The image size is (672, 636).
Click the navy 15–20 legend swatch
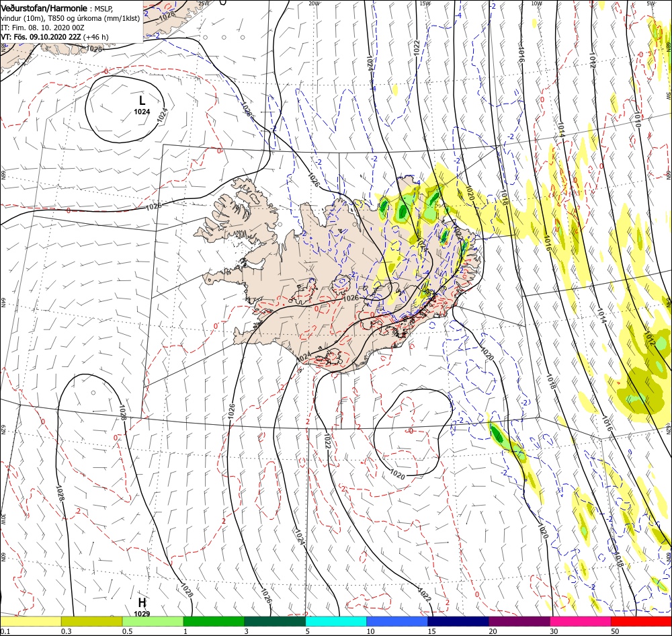[x=458, y=622]
